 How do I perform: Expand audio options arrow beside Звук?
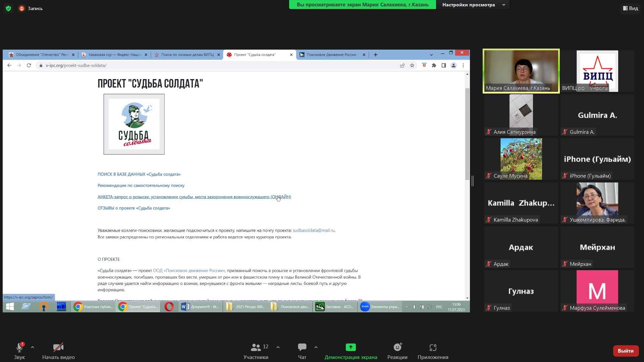[33, 347]
